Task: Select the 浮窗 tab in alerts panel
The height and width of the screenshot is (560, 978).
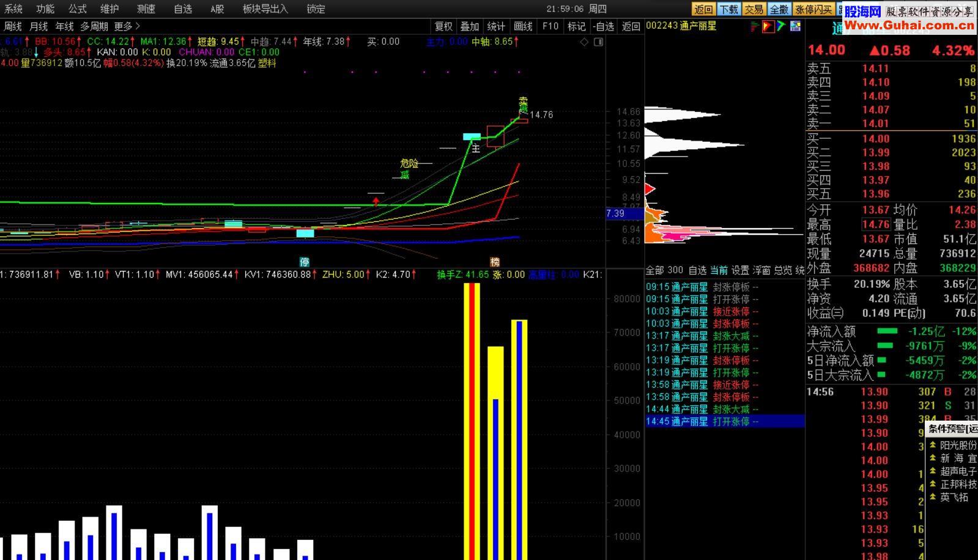Action: 761,270
